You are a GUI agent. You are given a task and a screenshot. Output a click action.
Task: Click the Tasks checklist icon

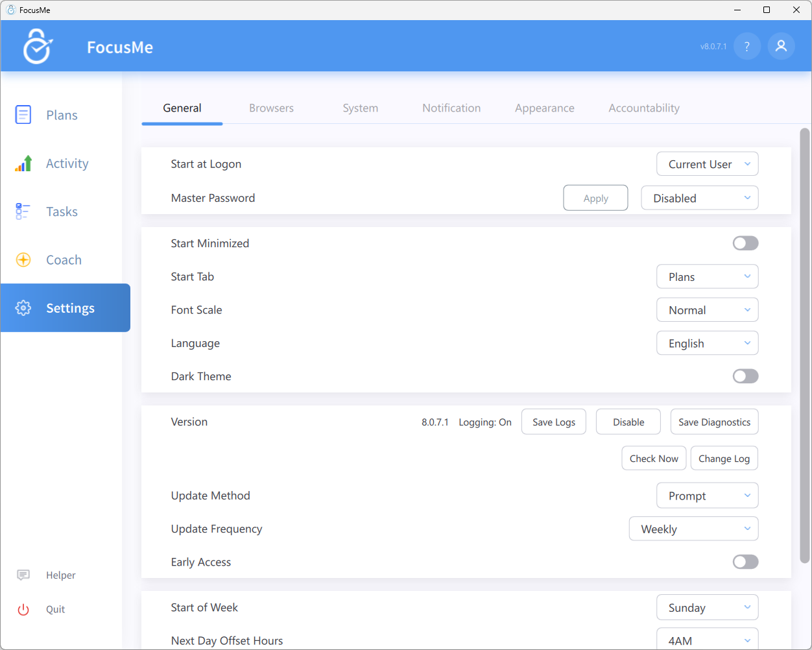tap(23, 211)
